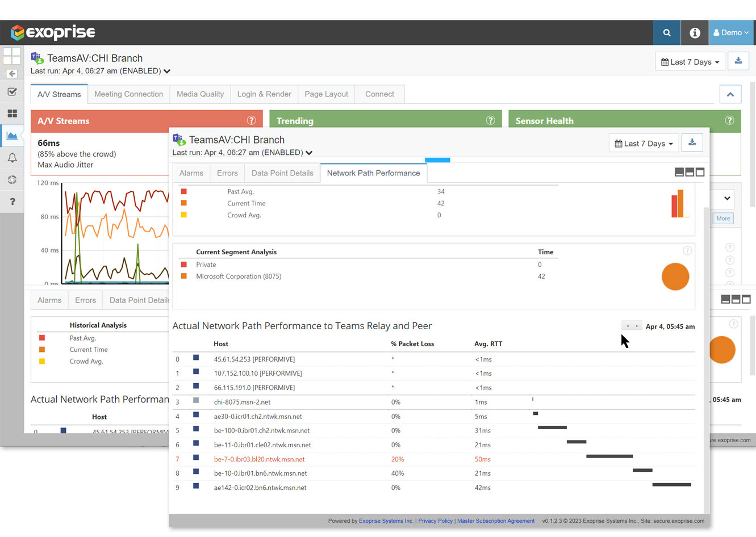Viewport: 756px width, 537px height.
Task: Open Last 7 Days dropdown in front window
Action: tap(644, 144)
